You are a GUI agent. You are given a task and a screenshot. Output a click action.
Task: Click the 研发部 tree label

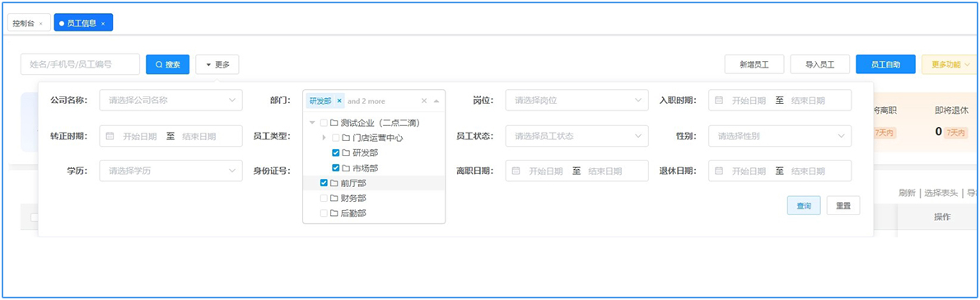tap(365, 152)
